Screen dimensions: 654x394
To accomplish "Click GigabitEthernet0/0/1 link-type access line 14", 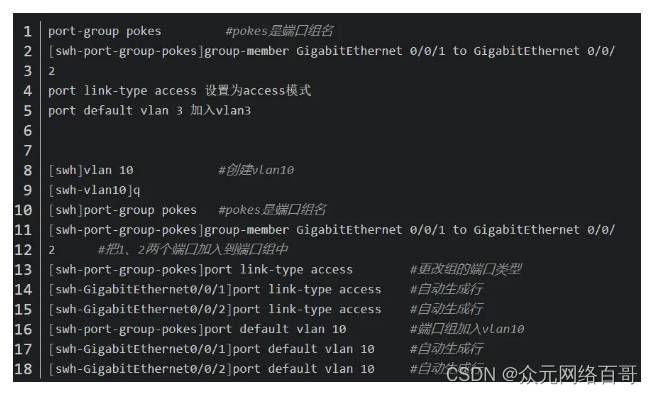I will tap(214, 289).
